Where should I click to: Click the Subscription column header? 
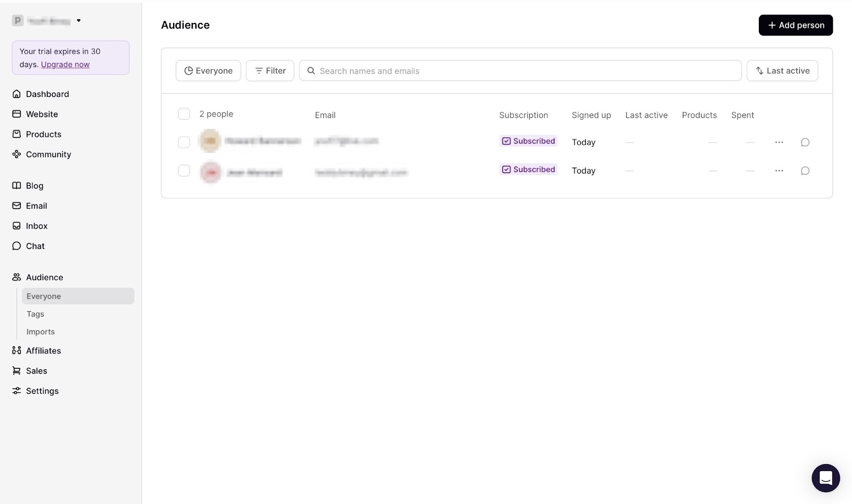tap(523, 115)
